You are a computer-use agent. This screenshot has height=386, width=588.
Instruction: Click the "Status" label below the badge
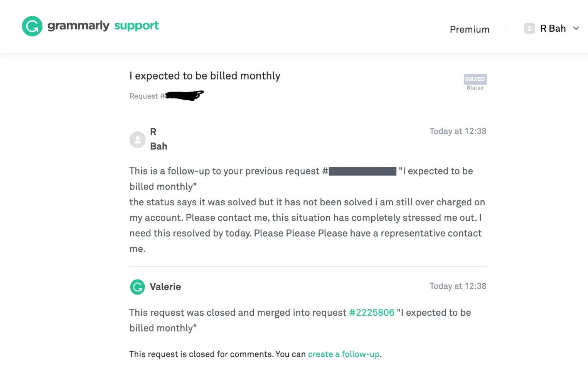pyautogui.click(x=475, y=88)
